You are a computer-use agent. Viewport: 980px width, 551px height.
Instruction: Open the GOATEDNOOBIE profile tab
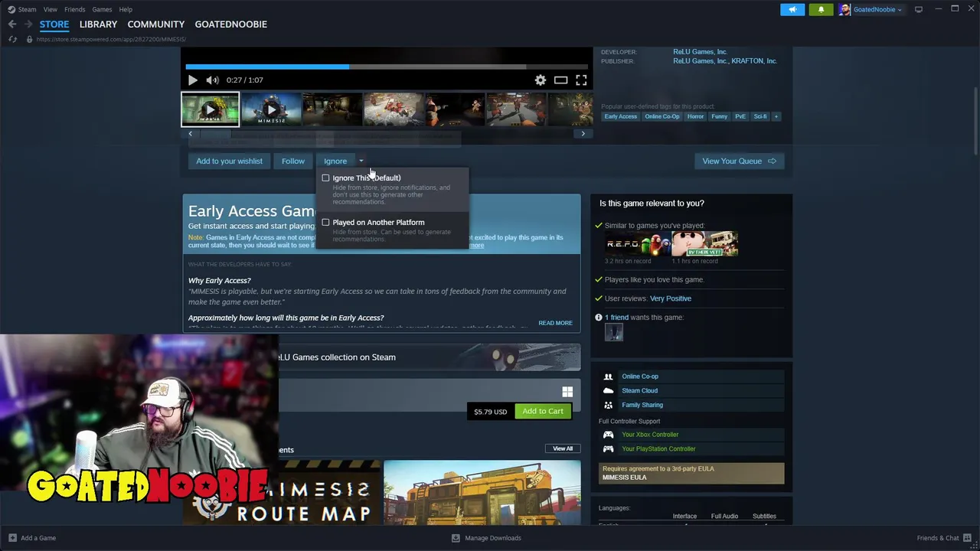[x=231, y=24]
